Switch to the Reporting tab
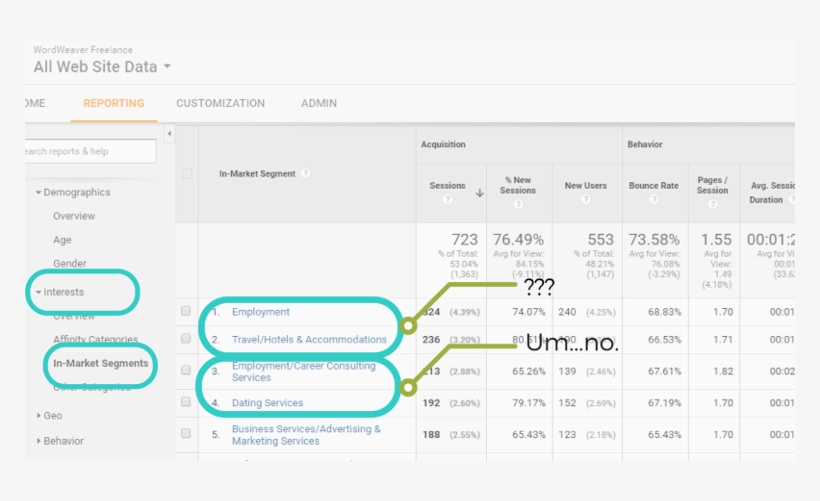 click(113, 103)
